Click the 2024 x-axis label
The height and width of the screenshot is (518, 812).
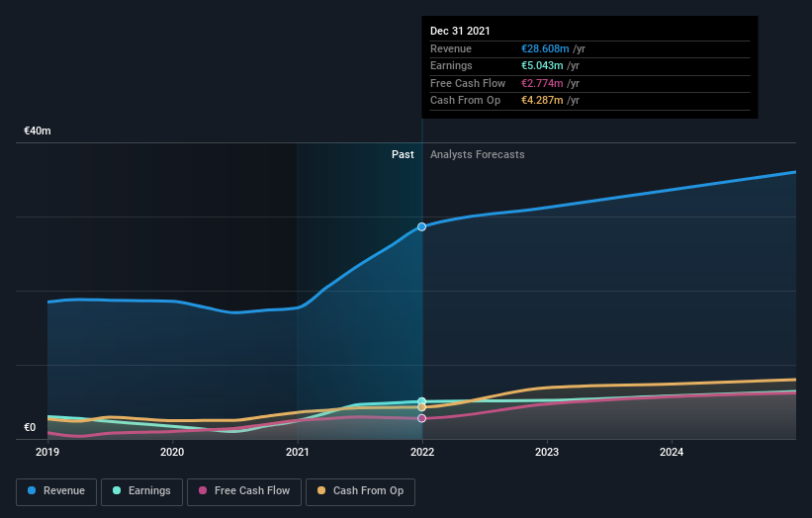click(672, 453)
